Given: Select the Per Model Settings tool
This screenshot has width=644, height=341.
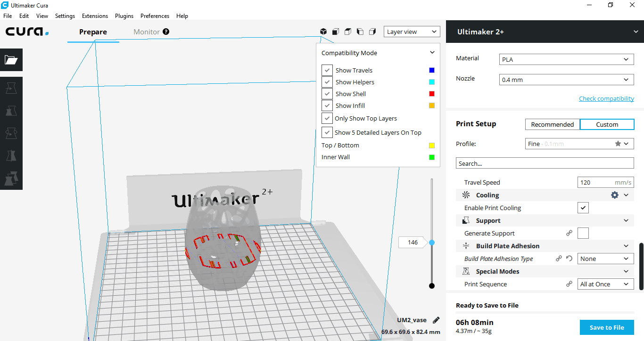Looking at the screenshot, I should pos(11,178).
